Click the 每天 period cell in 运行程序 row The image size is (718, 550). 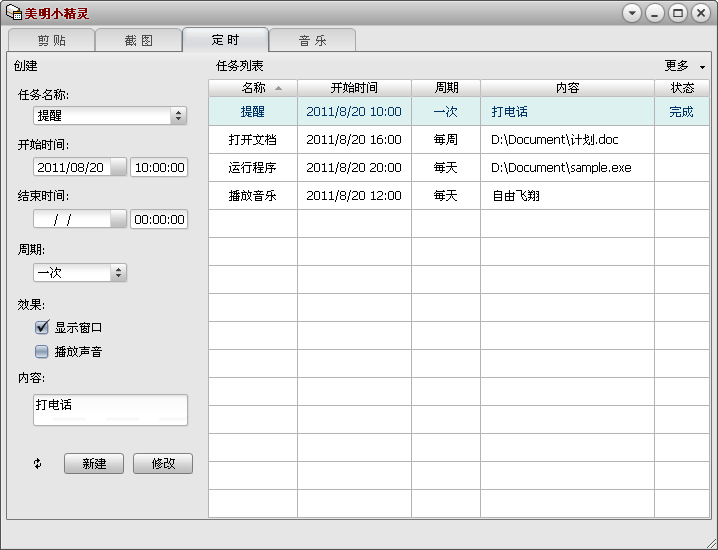446,167
